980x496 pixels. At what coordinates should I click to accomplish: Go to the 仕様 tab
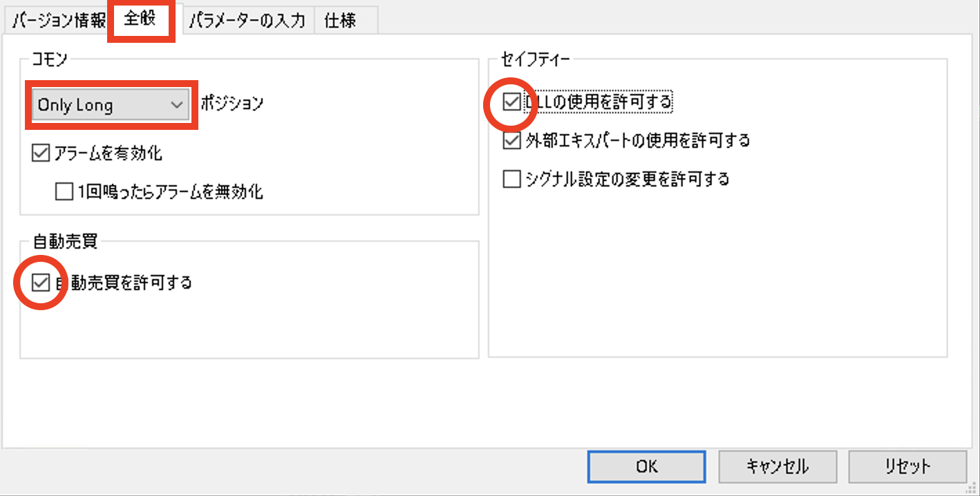coord(340,20)
